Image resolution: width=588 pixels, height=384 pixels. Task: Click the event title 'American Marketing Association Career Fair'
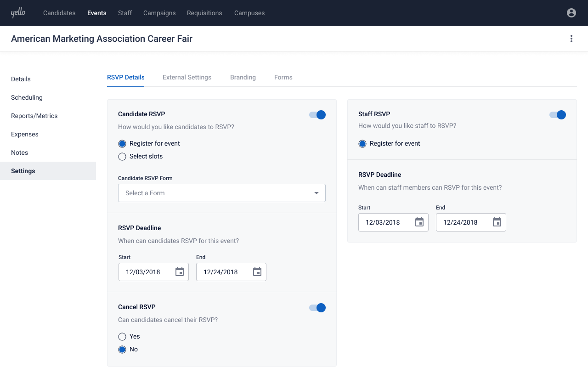102,39
